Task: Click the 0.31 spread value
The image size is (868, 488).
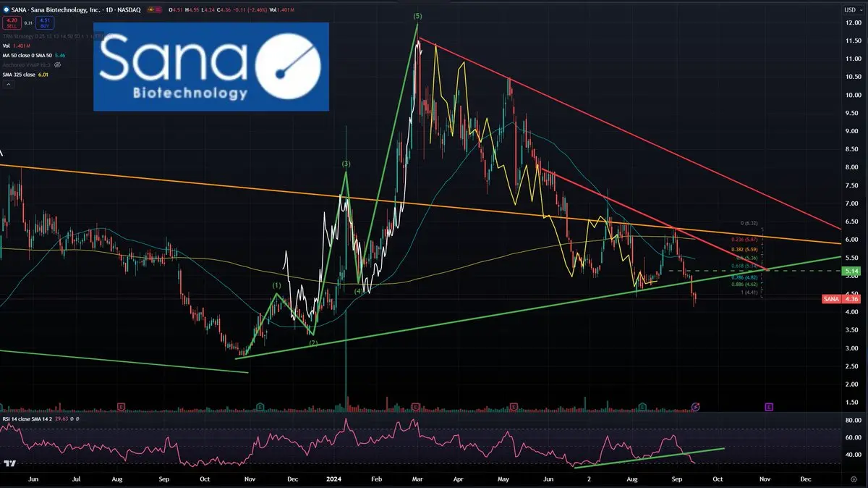Action: (x=28, y=23)
